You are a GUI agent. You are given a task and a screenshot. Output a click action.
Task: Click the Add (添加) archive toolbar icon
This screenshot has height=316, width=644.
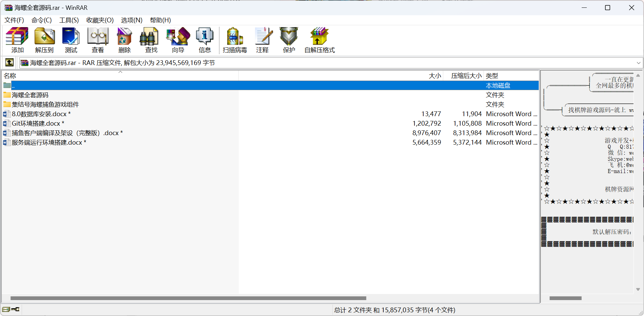[17, 36]
